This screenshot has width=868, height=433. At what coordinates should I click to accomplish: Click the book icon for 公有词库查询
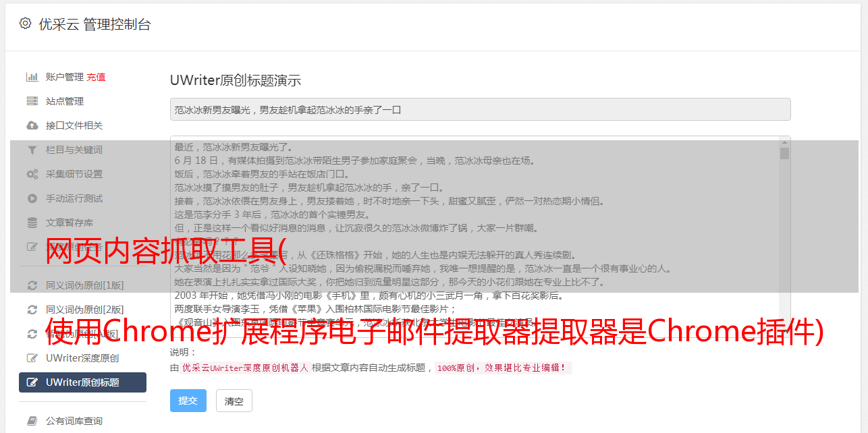[32, 421]
